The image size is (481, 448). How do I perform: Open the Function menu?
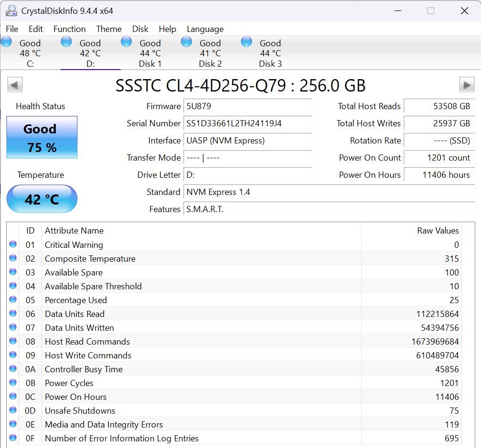point(70,29)
